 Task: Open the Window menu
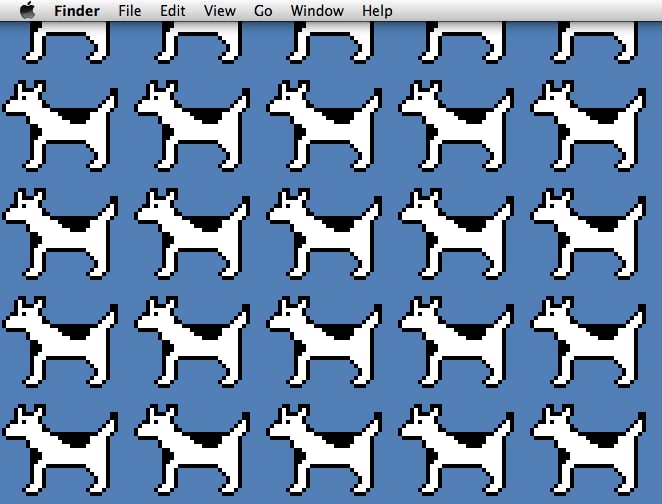click(x=317, y=11)
